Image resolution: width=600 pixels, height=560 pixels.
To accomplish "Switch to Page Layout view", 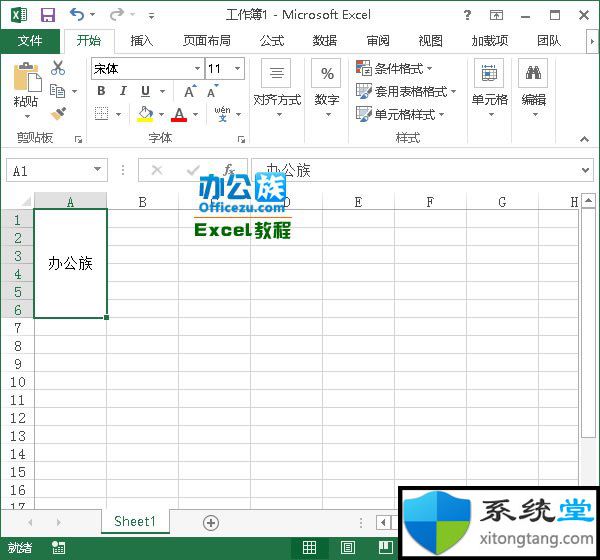I will 347,548.
